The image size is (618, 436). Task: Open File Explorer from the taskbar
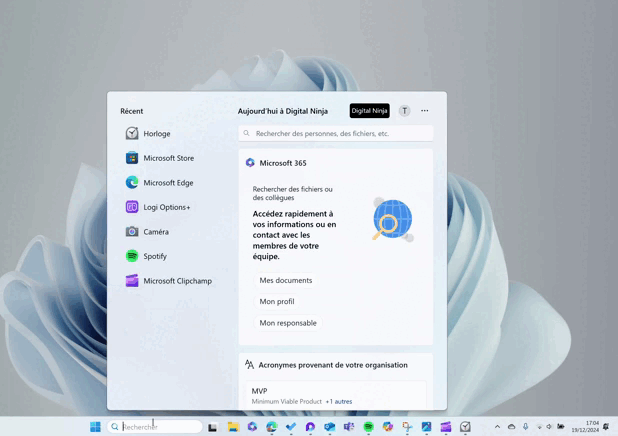[x=232, y=427]
